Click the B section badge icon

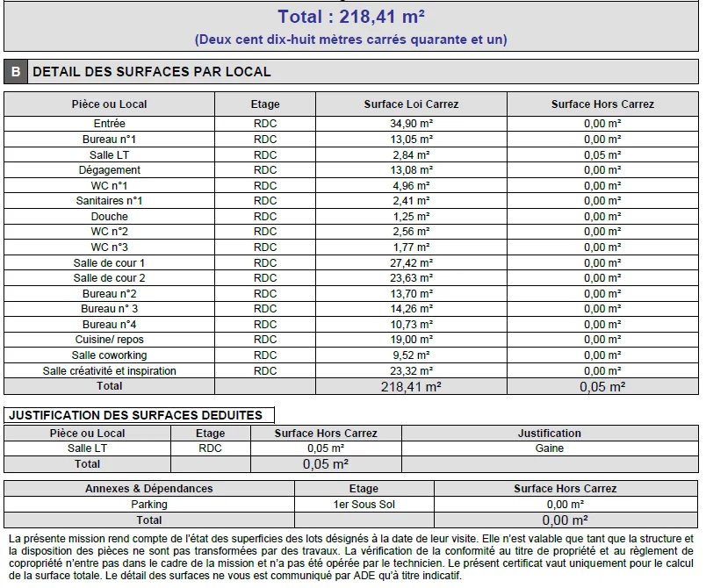[x=16, y=72]
